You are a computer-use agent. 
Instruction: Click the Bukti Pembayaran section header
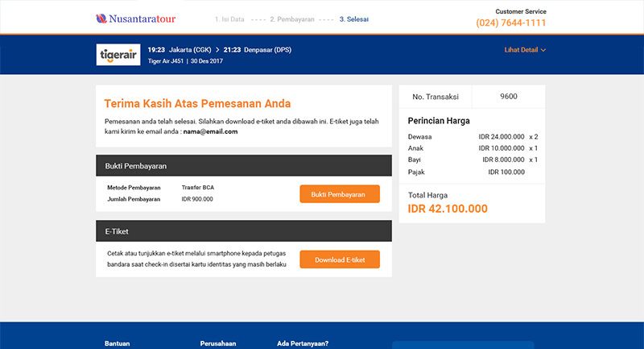[x=244, y=166]
